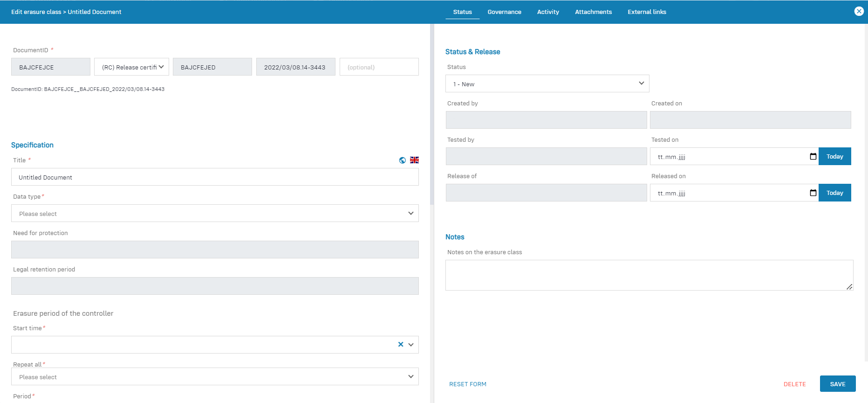Open the Status dropdown showing 1 - New
Viewport: 868px width, 403px height.
[547, 84]
